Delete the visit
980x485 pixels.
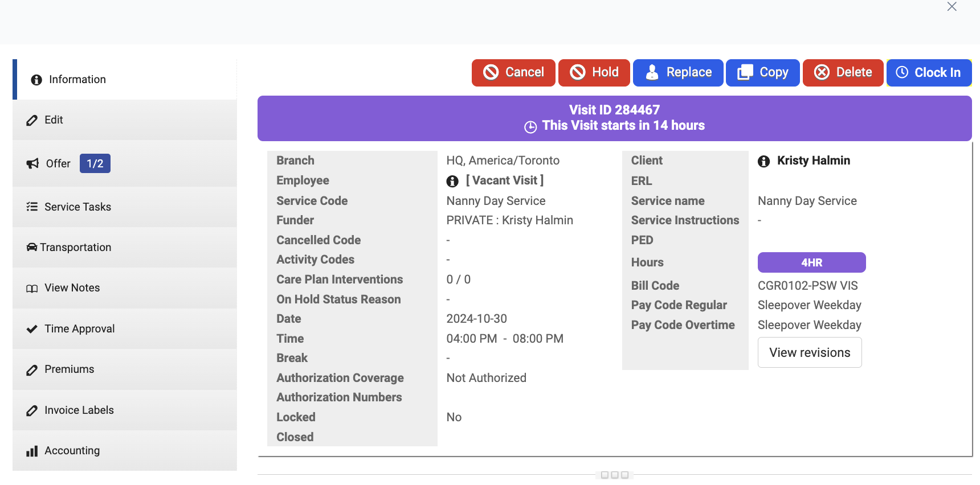click(x=843, y=73)
